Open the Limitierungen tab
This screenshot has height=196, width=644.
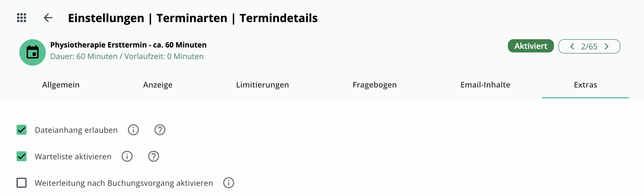[262, 85]
